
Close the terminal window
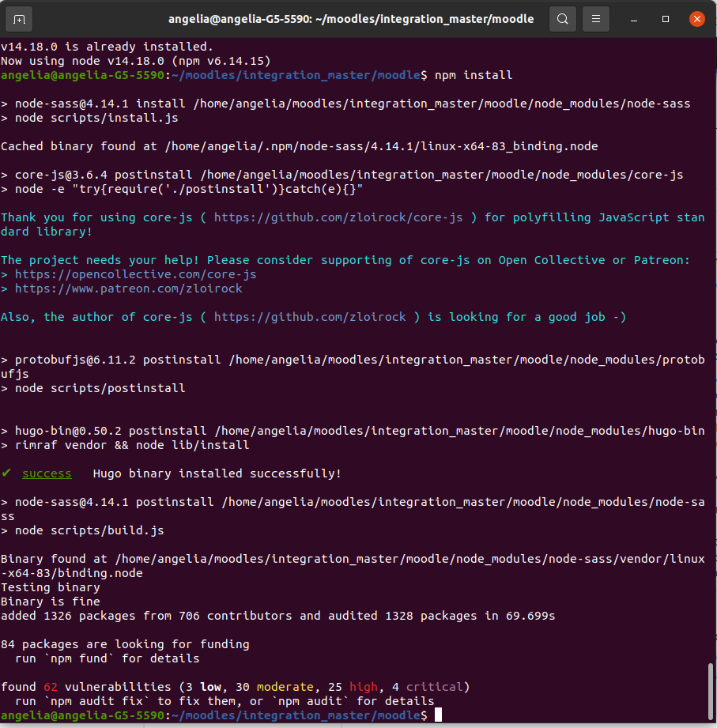[x=696, y=19]
